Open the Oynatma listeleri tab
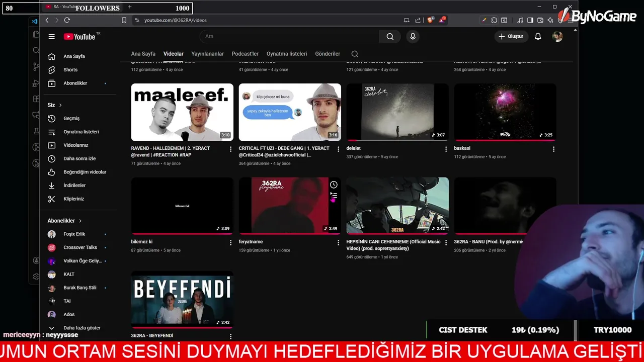This screenshot has width=644, height=362. (x=287, y=54)
